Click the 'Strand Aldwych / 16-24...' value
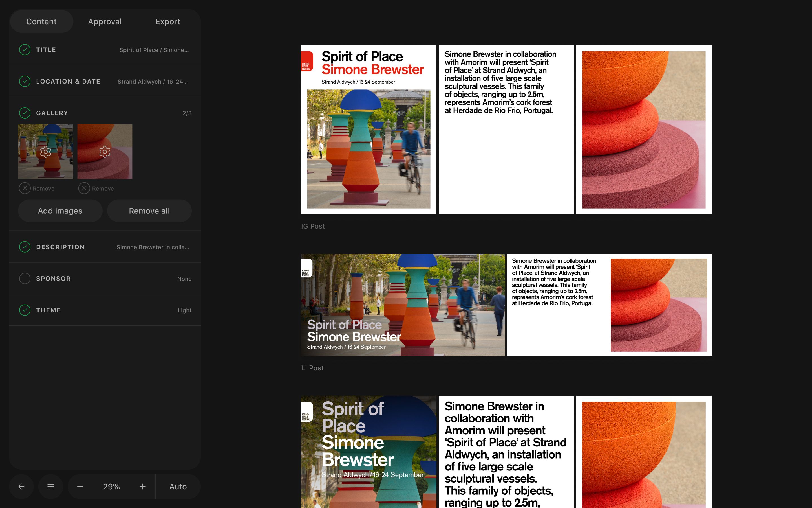 click(x=153, y=82)
